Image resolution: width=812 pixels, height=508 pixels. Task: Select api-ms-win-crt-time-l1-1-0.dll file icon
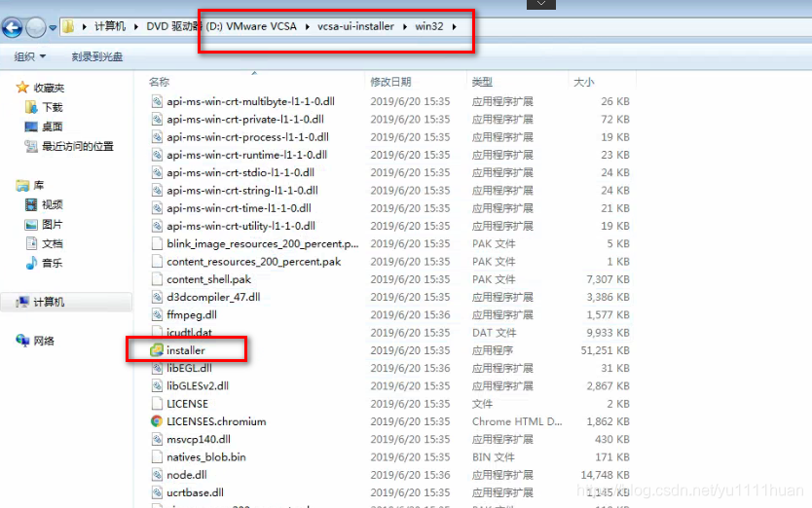pyautogui.click(x=157, y=208)
